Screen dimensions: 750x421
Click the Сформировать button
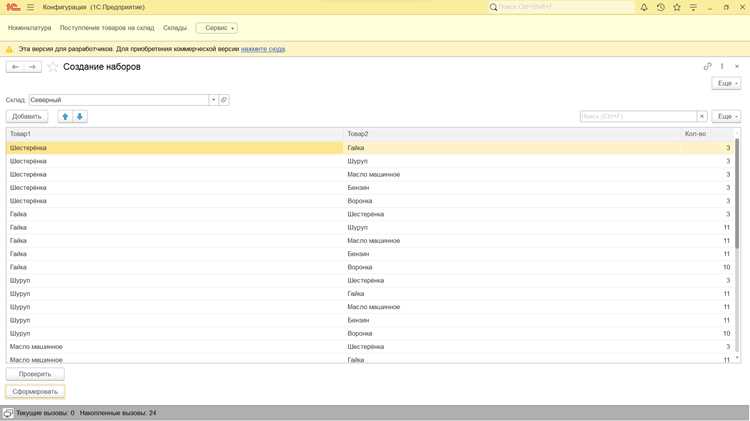point(35,391)
